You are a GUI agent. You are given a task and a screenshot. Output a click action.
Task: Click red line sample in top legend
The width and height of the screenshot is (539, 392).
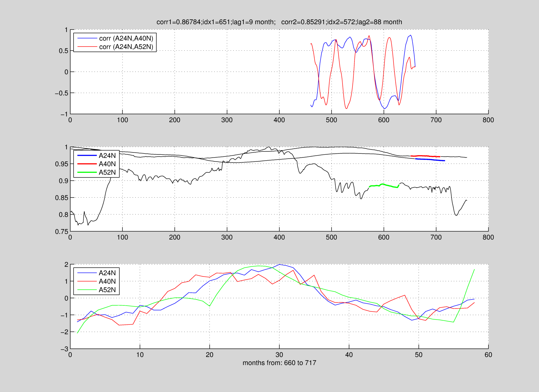pos(87,47)
